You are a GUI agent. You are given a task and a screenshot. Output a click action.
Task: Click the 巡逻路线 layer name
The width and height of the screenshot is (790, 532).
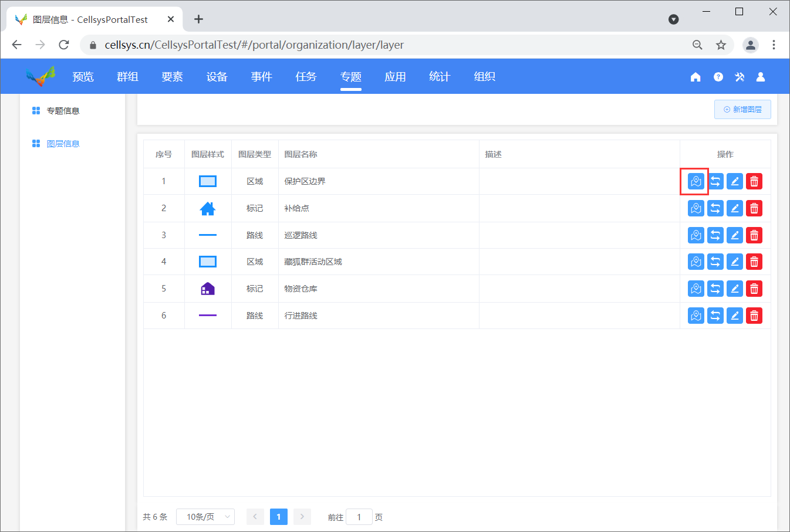coord(301,235)
